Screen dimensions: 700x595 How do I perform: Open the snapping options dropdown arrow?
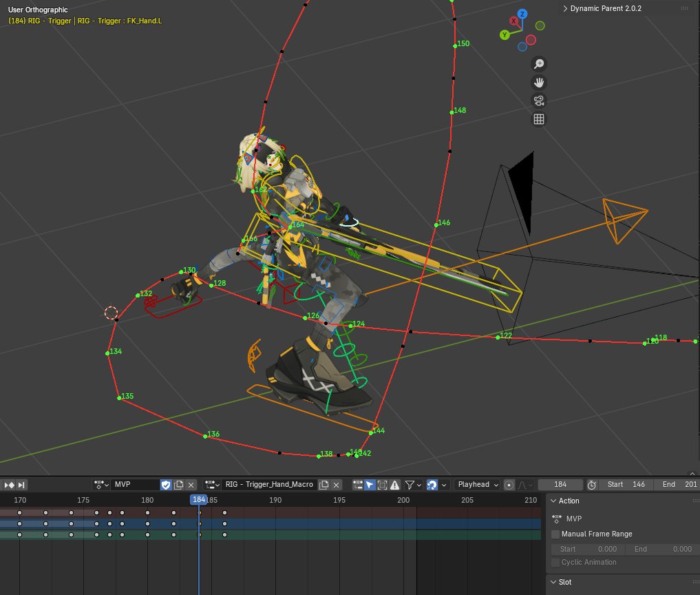[x=444, y=485]
